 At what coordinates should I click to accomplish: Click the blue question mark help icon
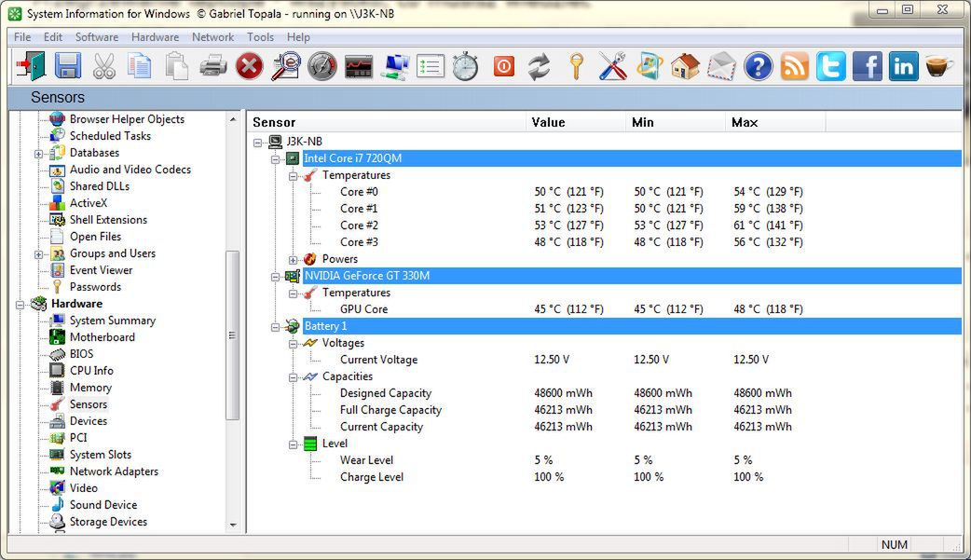point(758,66)
